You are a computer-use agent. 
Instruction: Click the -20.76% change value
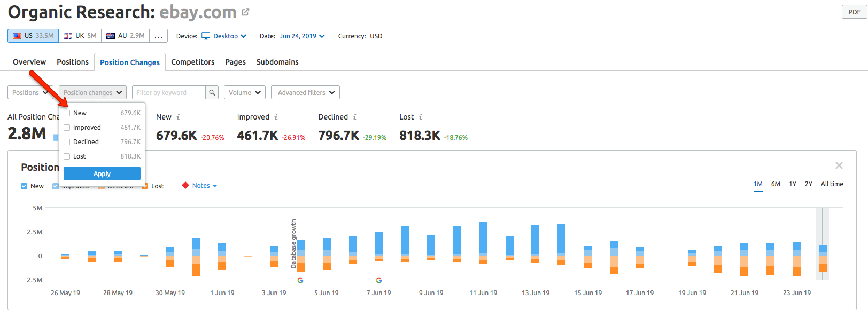(213, 138)
